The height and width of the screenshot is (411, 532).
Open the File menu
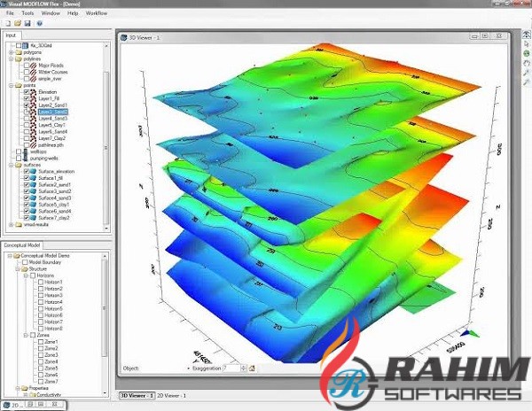[x=10, y=13]
